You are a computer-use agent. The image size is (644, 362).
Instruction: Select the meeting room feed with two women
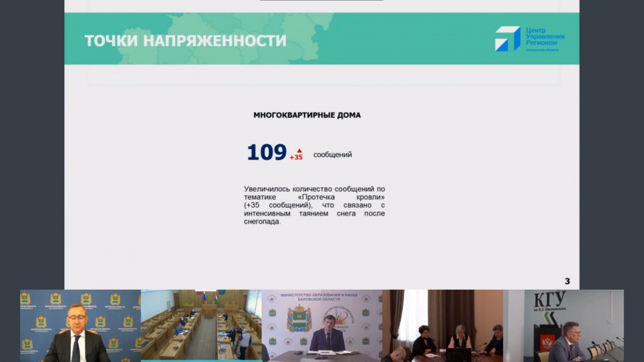pyautogui.click(x=442, y=325)
